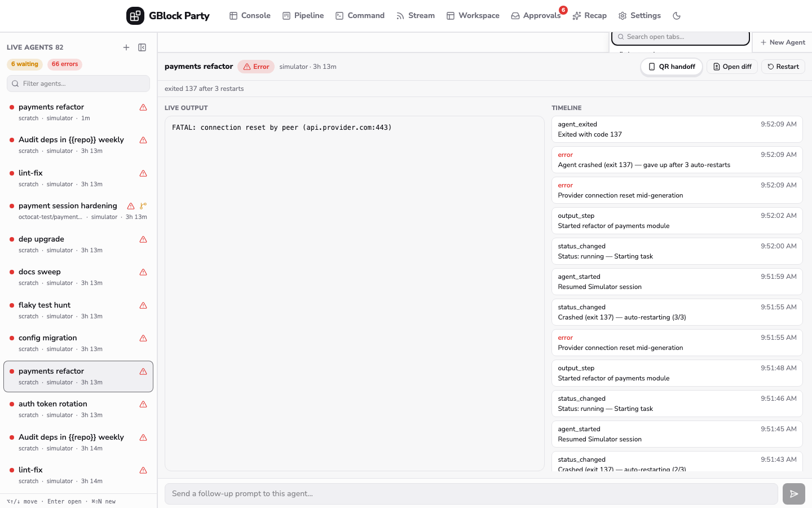Screen dimensions: 812x508
Task: Click the QR handoff button
Action: [672, 67]
